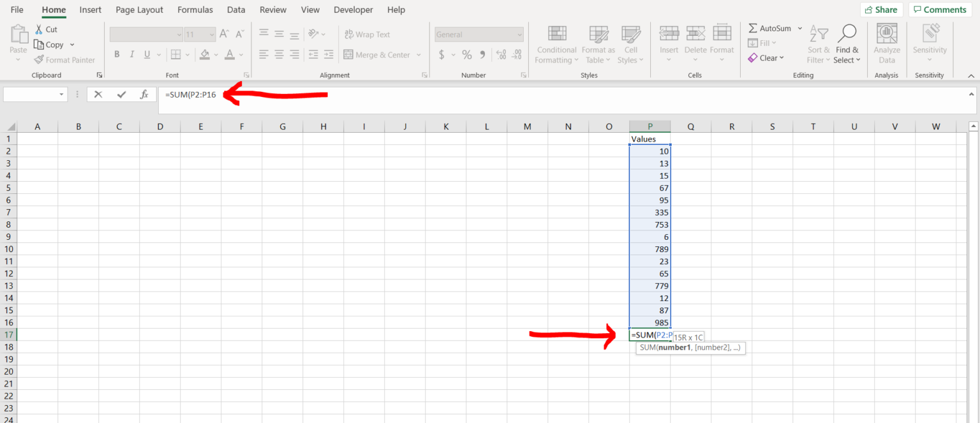Open the font size dropdown

click(211, 35)
